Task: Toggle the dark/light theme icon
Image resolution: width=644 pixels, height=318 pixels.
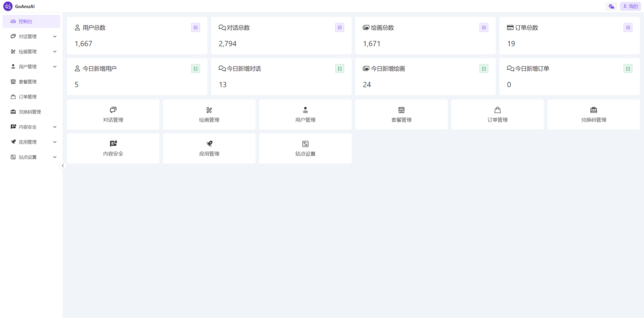Action: (611, 6)
